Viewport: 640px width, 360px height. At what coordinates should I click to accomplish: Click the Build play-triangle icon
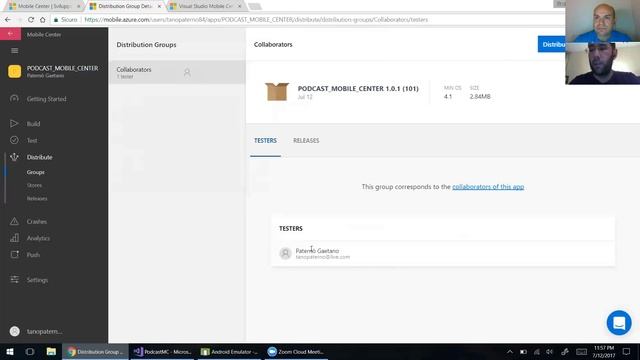click(x=14, y=123)
